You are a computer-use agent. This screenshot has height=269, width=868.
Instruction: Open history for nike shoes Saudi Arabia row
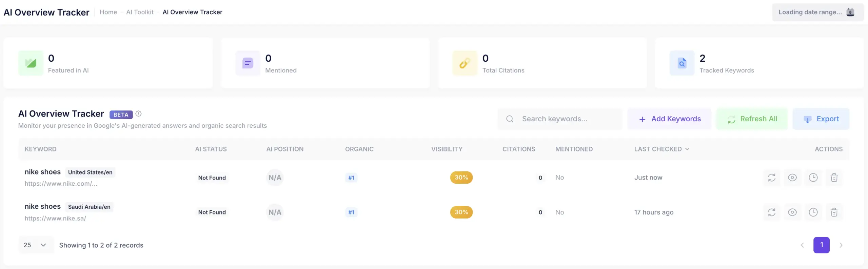click(813, 212)
